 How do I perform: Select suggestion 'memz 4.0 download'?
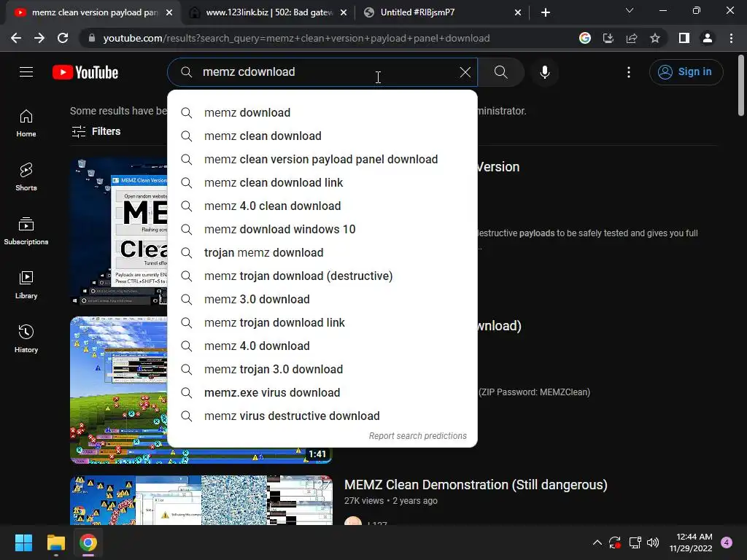point(322,346)
